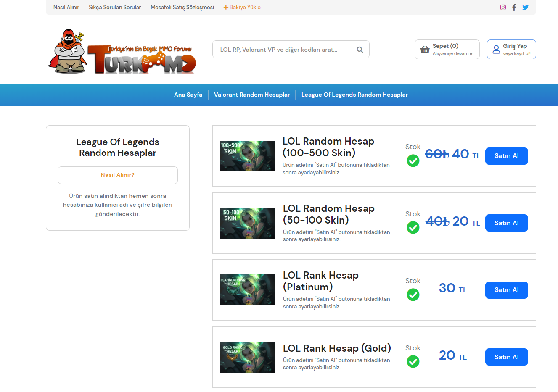
Task: Click the 40 TL discounted price
Action: pos(466,154)
